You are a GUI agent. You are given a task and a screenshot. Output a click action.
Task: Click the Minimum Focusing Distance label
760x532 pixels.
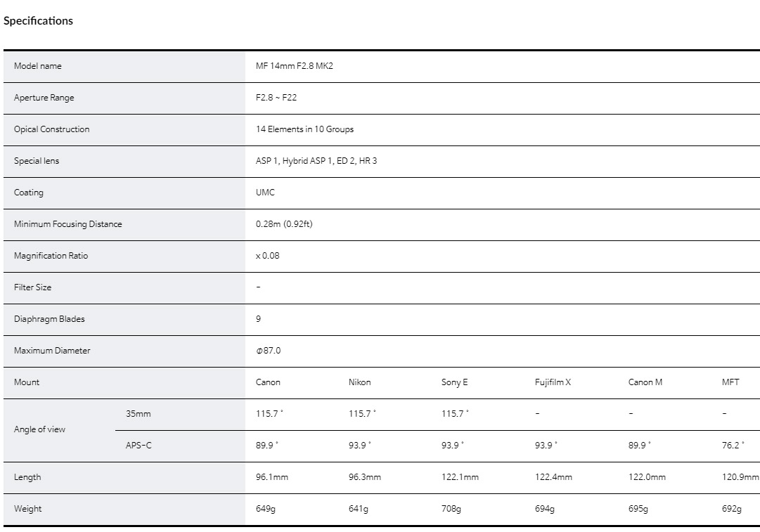(x=67, y=224)
